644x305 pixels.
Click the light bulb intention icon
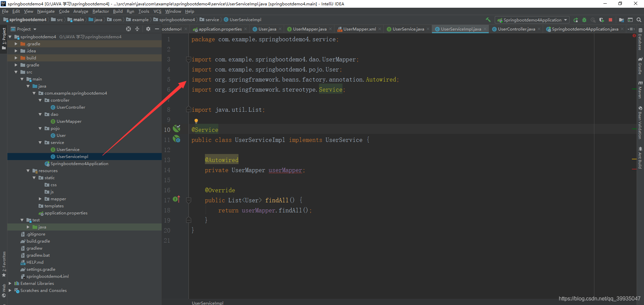196,121
